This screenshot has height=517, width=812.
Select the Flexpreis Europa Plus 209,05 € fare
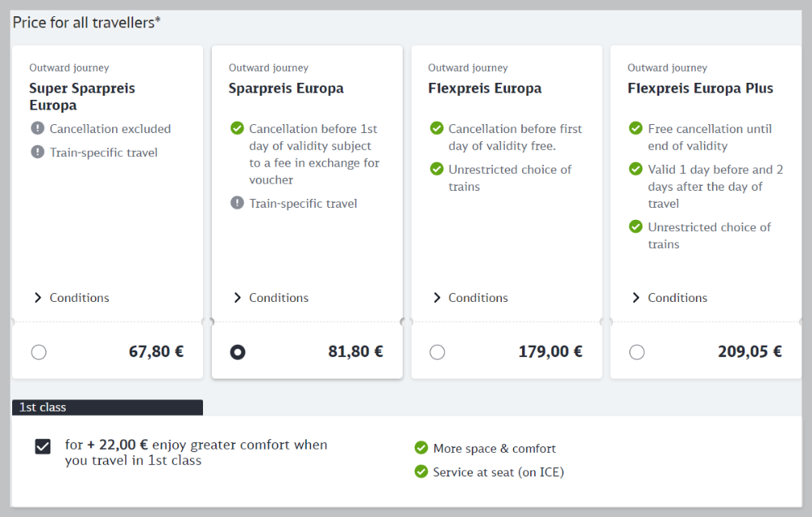[637, 352]
